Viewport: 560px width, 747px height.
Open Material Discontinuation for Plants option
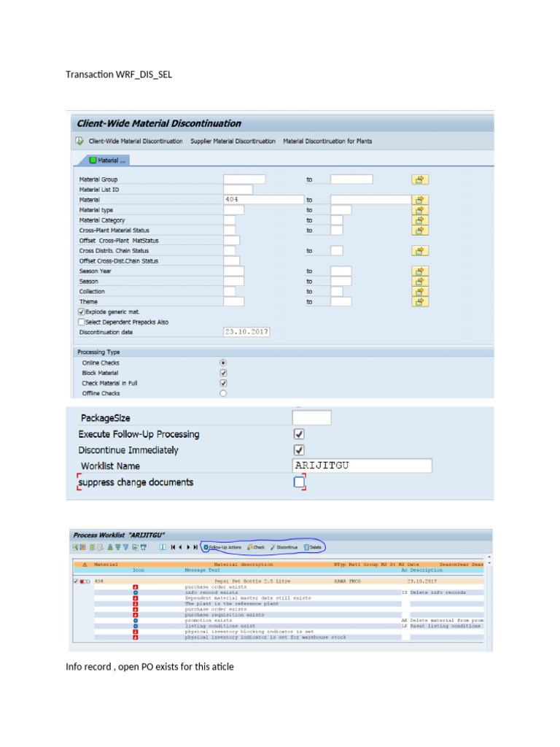click(327, 142)
